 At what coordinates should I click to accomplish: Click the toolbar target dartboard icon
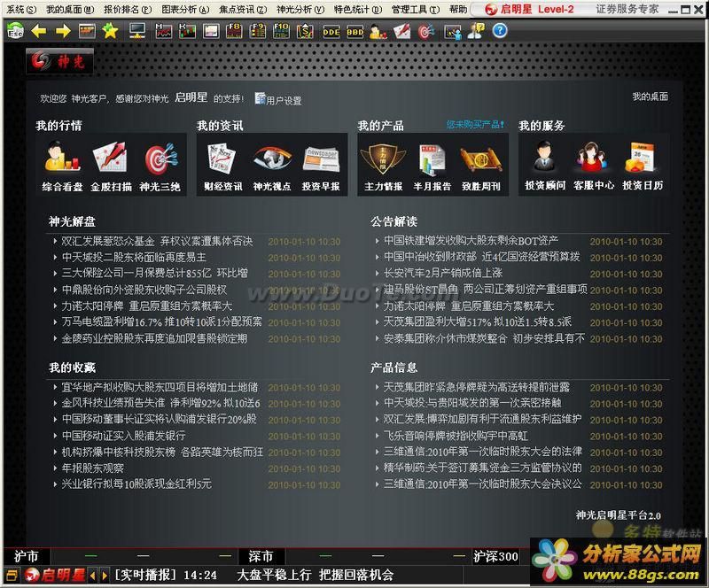[x=425, y=31]
